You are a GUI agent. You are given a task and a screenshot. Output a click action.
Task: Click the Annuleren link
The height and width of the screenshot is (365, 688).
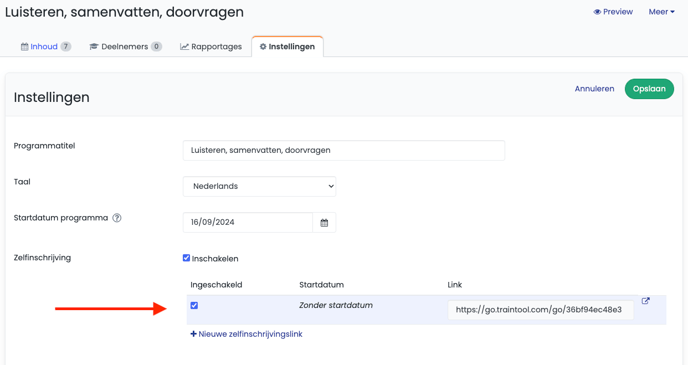tap(595, 89)
